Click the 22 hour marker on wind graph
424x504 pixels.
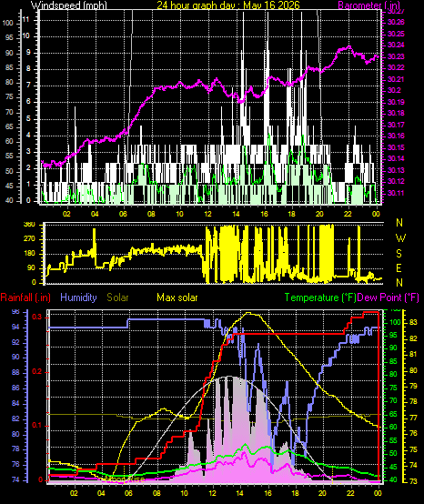[348, 214]
